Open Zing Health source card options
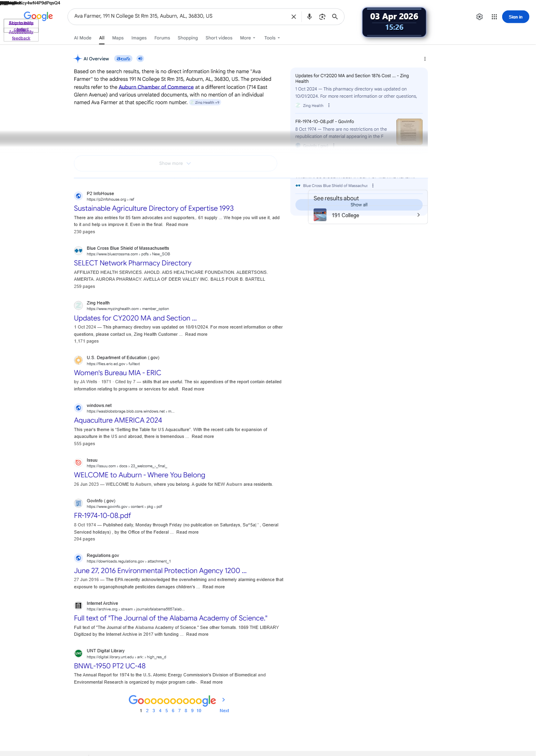Image resolution: width=542 pixels, height=756 pixels. pos(329,105)
